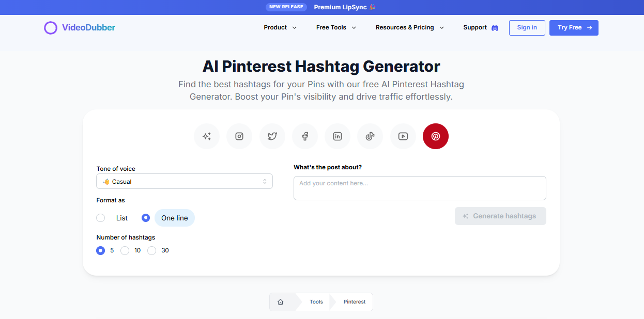
Task: Switch to the Instagram hashtag generator icon
Action: coord(239,136)
